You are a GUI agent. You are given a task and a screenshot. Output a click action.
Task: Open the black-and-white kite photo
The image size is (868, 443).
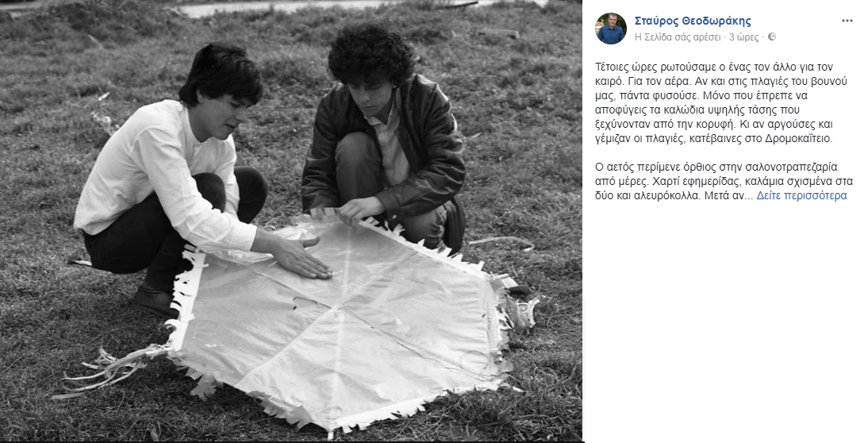(x=291, y=221)
